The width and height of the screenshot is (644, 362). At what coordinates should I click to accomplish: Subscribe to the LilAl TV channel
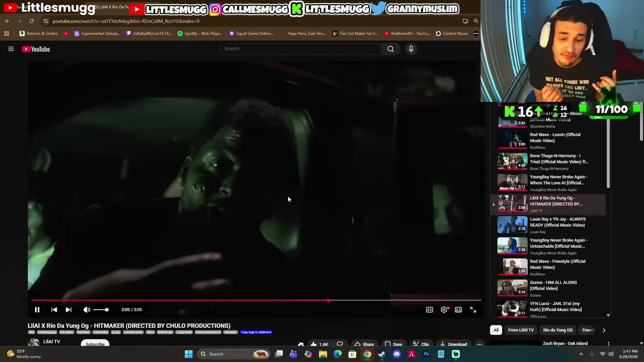coord(95,344)
